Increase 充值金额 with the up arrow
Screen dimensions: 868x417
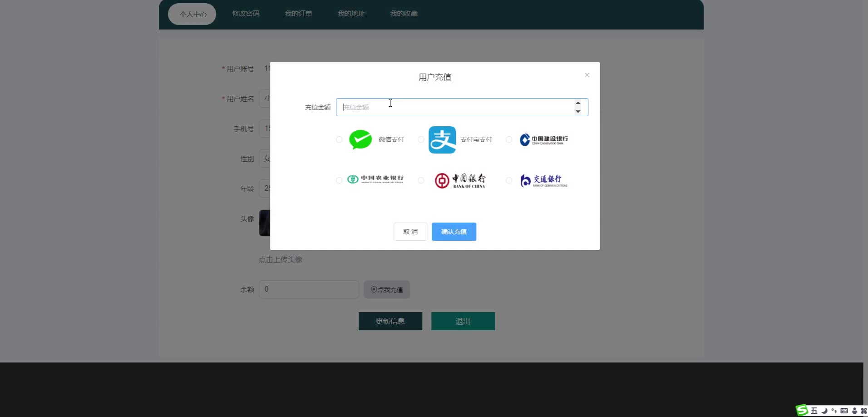(x=578, y=103)
